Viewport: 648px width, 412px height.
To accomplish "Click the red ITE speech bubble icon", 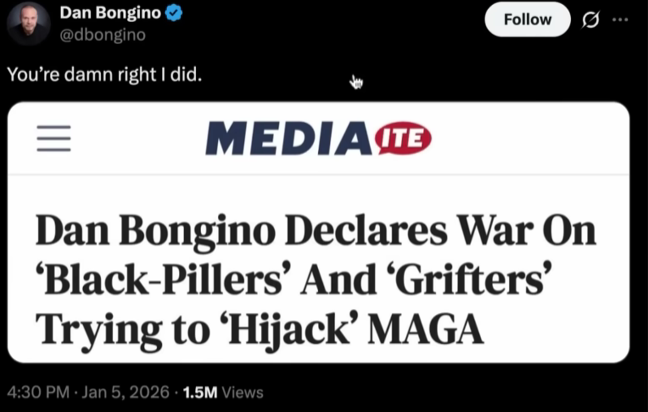I will (x=403, y=138).
